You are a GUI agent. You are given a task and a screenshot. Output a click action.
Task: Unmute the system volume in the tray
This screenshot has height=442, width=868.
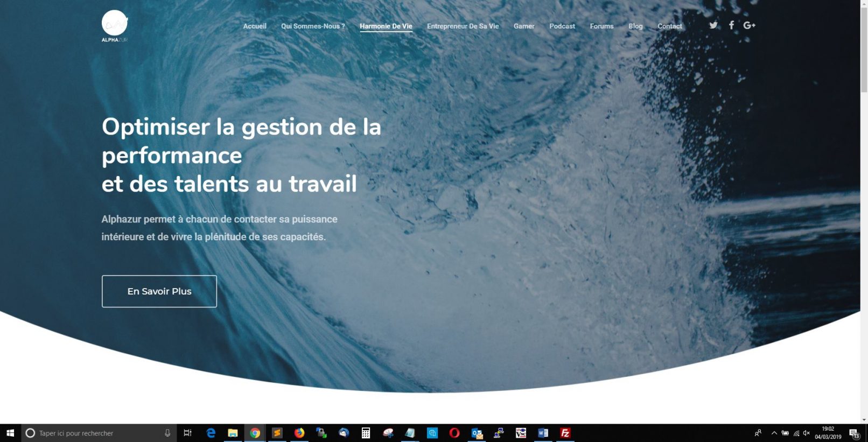click(806, 433)
